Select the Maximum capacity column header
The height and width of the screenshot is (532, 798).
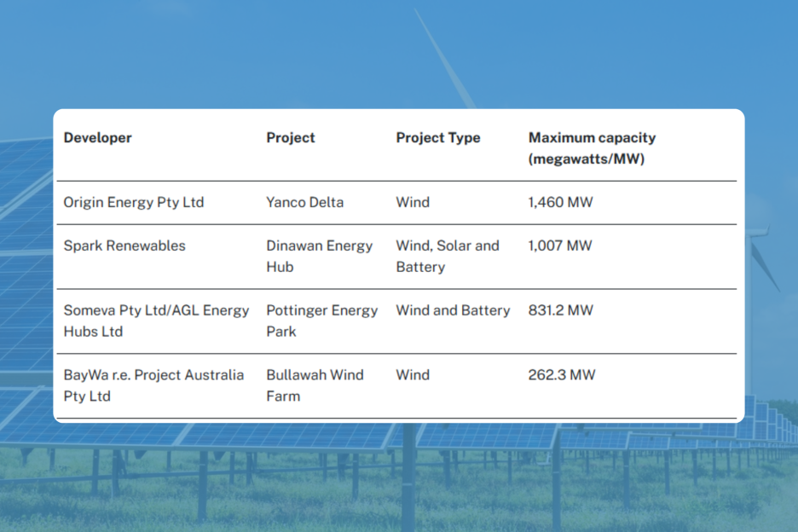[x=592, y=148]
